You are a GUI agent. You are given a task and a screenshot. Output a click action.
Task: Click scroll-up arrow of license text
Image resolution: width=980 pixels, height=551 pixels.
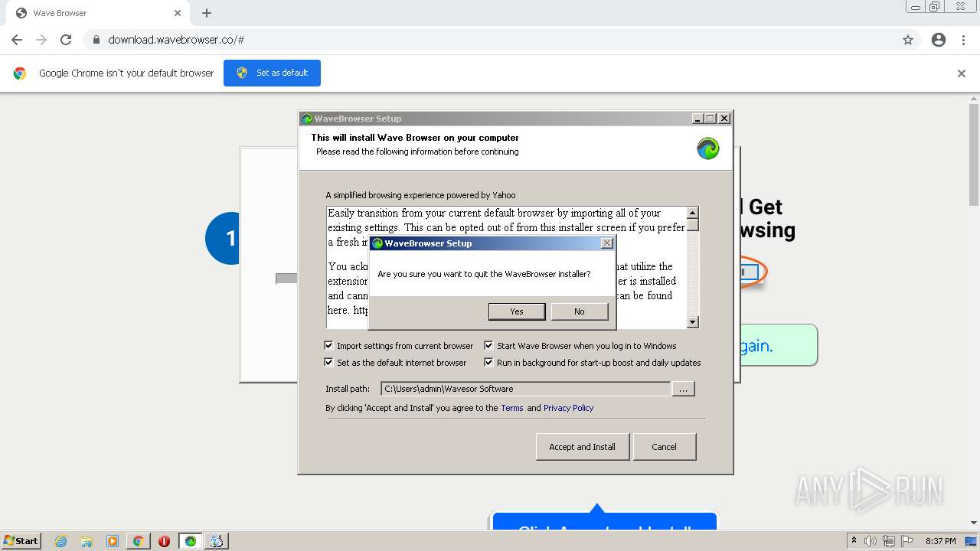(x=693, y=213)
